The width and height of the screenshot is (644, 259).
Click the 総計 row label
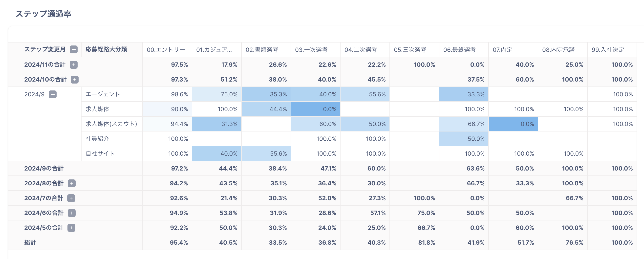coord(30,242)
